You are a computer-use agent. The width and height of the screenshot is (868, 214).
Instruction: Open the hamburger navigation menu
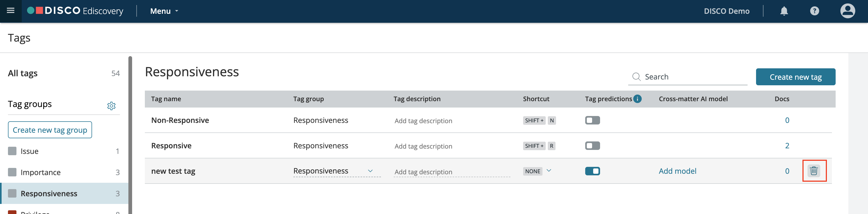pyautogui.click(x=11, y=11)
